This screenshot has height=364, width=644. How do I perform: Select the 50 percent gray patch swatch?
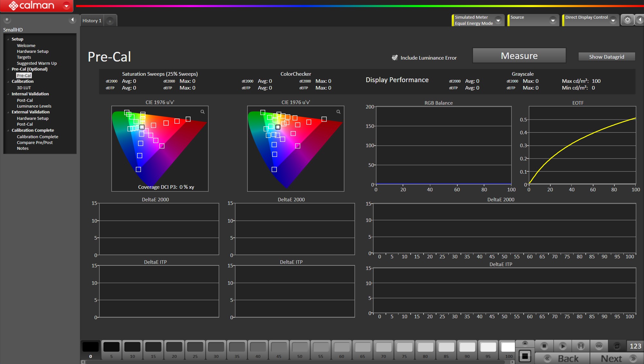coord(300,348)
